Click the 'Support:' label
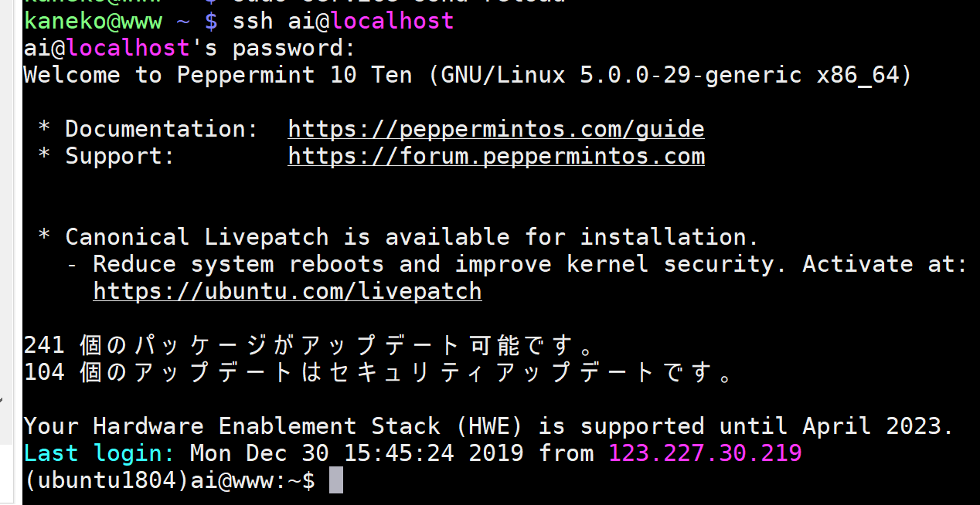Viewport: 980px width, 505px height. pos(120,157)
